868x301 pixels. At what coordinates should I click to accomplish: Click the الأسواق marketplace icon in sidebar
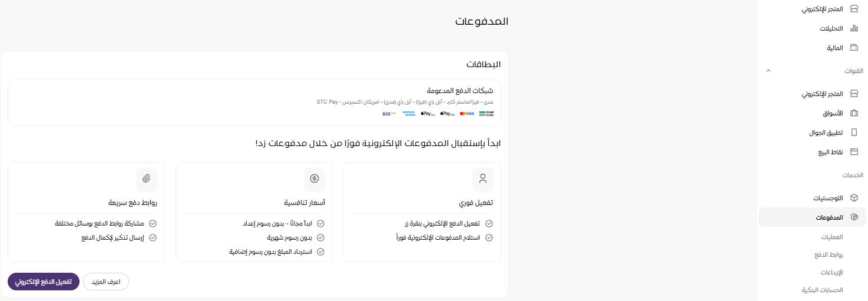coord(854,113)
